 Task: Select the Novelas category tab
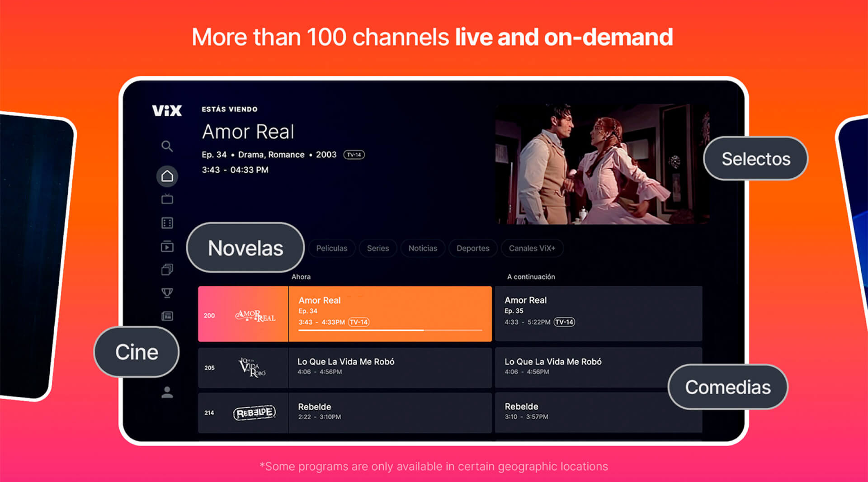(x=245, y=248)
